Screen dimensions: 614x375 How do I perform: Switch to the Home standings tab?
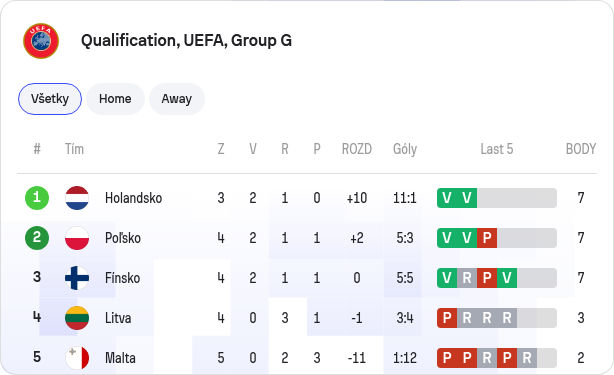[x=115, y=99]
